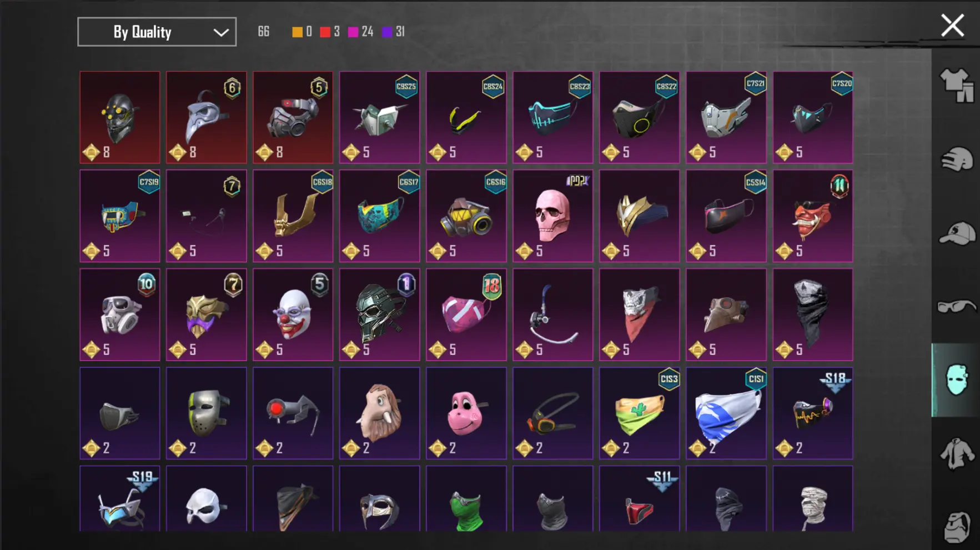Open the cap headwear category icon

coord(957,233)
